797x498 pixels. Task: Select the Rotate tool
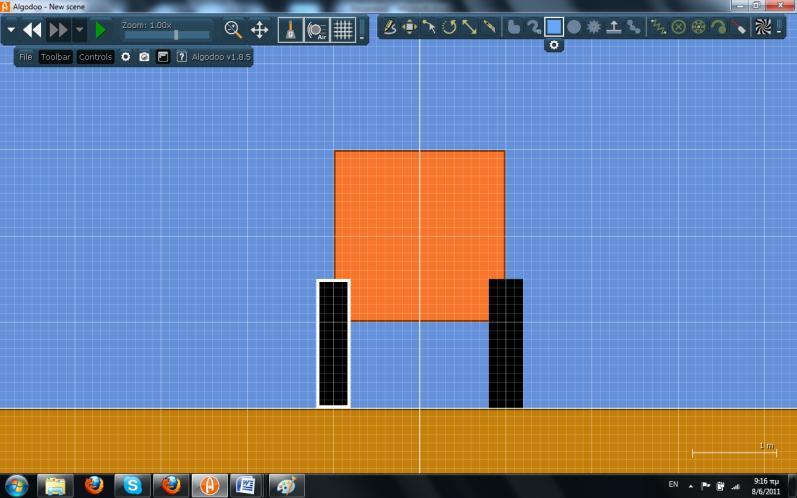point(449,27)
